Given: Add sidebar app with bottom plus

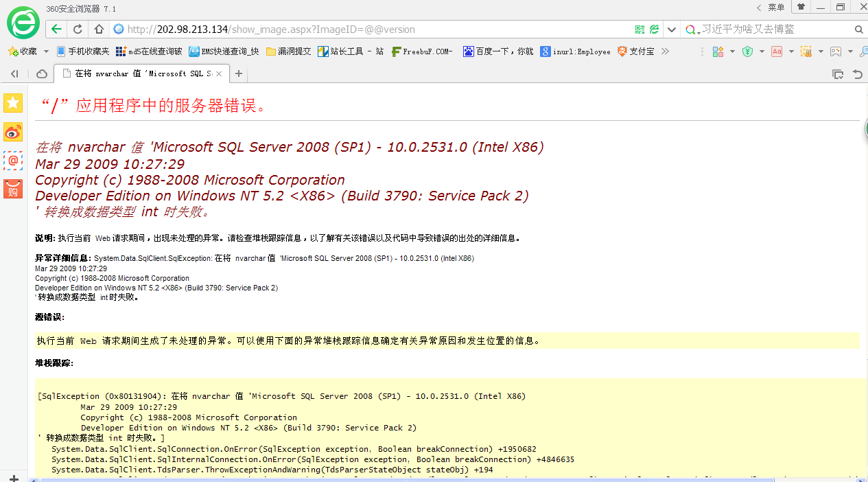Looking at the screenshot, I should [x=13, y=478].
